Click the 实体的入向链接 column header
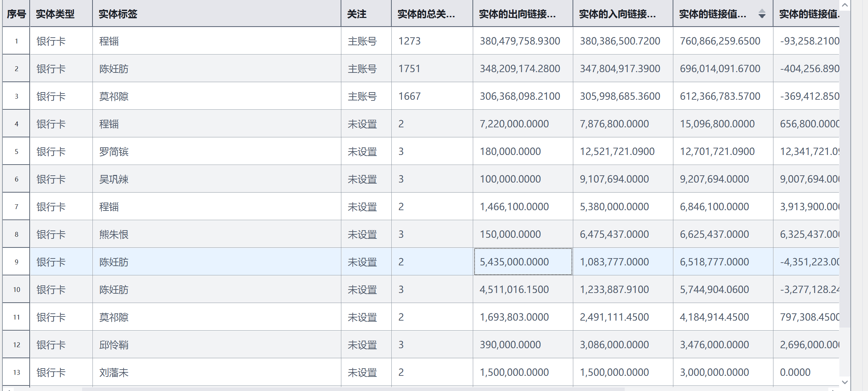Image resolution: width=868 pixels, height=391 pixels. pos(623,14)
